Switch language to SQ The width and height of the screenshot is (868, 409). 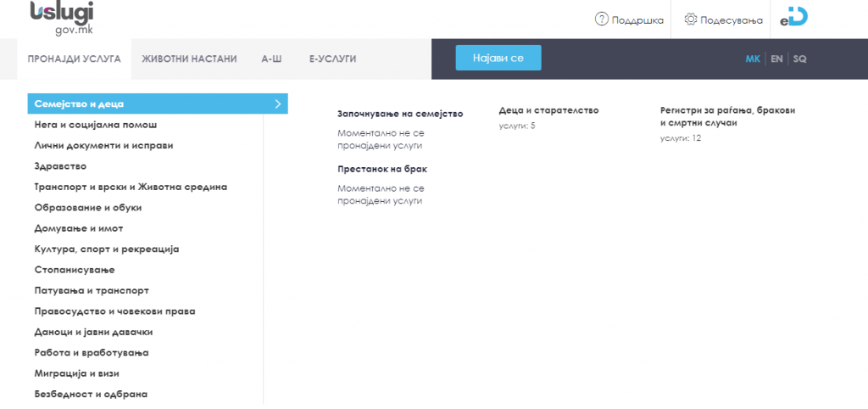coord(799,59)
